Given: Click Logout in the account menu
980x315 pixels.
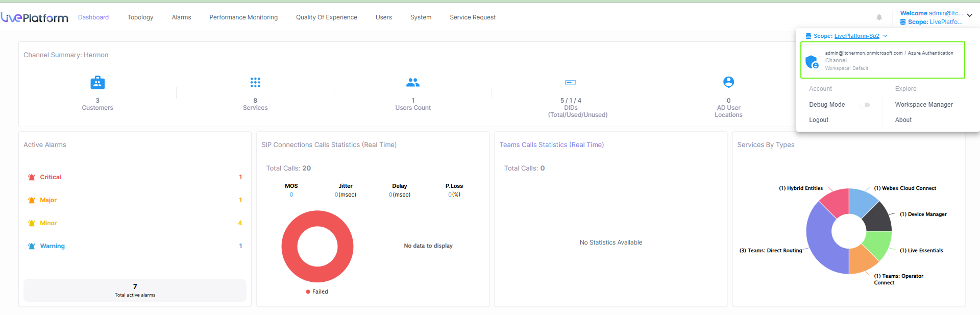Looking at the screenshot, I should tap(819, 120).
